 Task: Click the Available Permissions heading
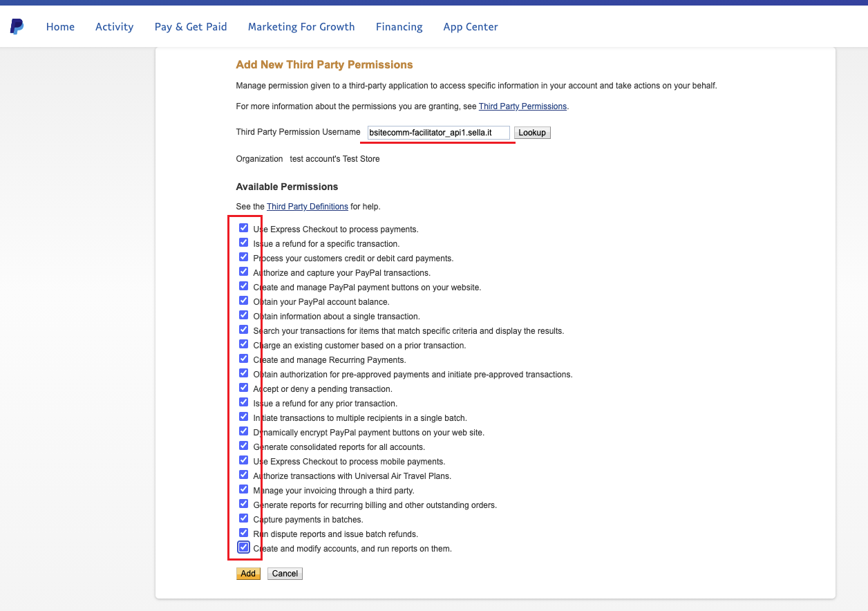[x=287, y=187]
